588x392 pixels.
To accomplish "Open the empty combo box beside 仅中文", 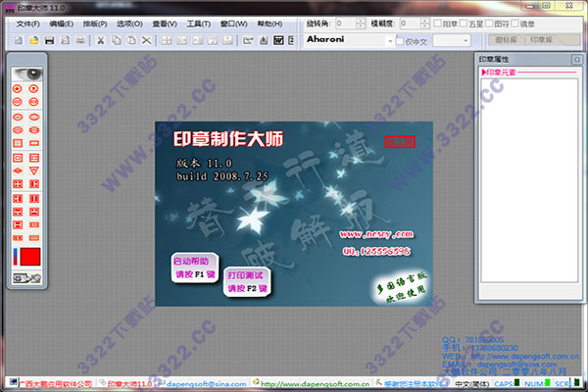I will coord(452,40).
